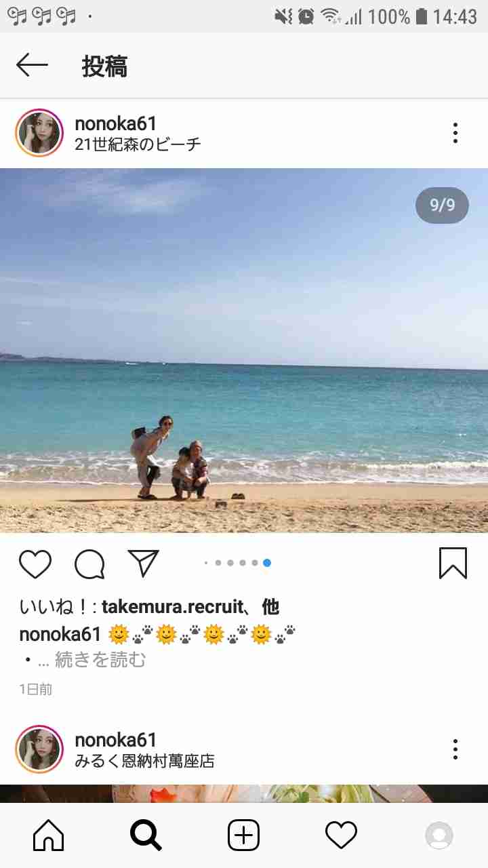Image resolution: width=488 pixels, height=868 pixels.
Task: Share the post via the paper plane icon
Action: (x=143, y=564)
